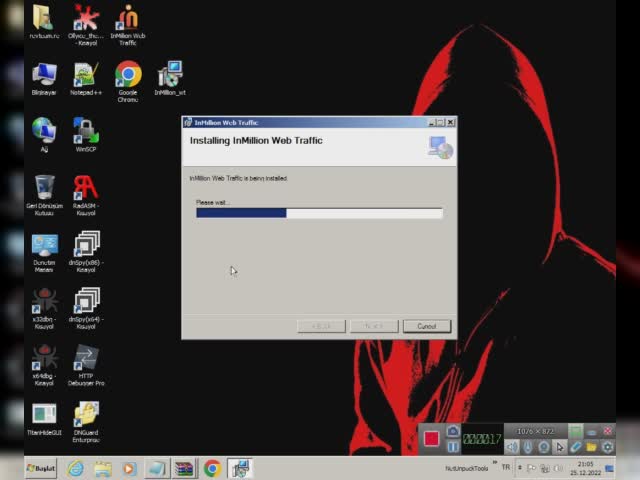Screen dimensions: 640x480
Task: Toggle the recorder mouse cursor capture icon
Action: click(560, 447)
